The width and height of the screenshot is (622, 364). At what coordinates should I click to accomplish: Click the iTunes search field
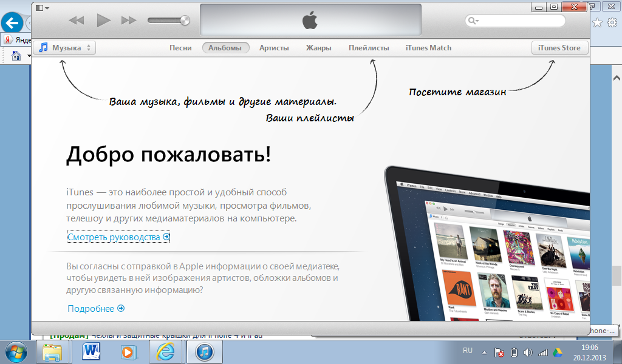coord(515,21)
